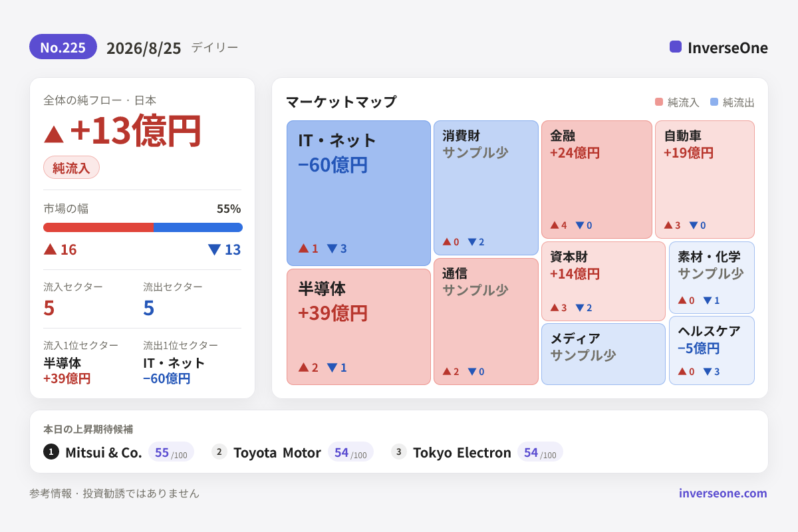Click the blue down-triangle next to 13

coord(214,249)
